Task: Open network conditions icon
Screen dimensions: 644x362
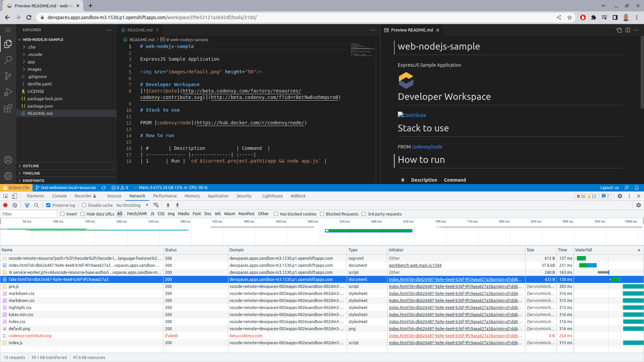Action: [x=156, y=205]
